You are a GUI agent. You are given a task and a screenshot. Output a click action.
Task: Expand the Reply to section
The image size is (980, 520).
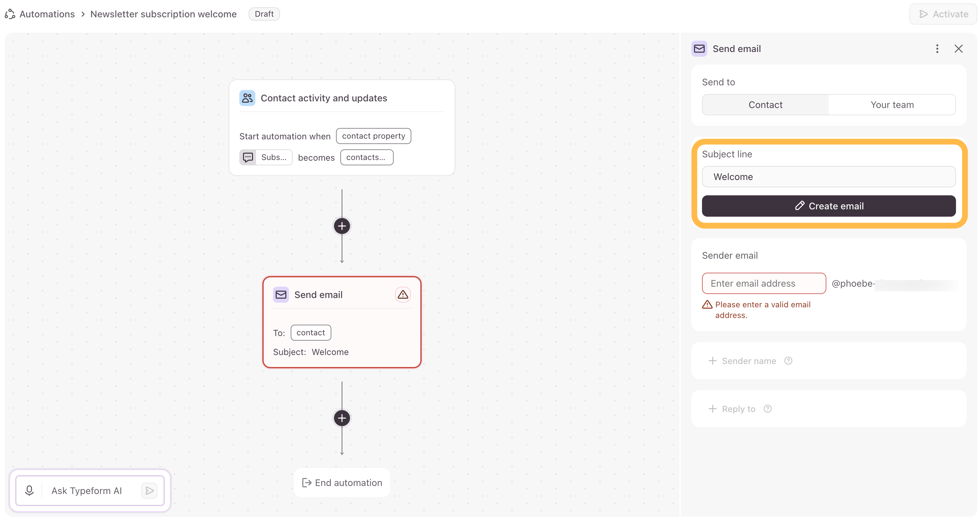pos(732,409)
